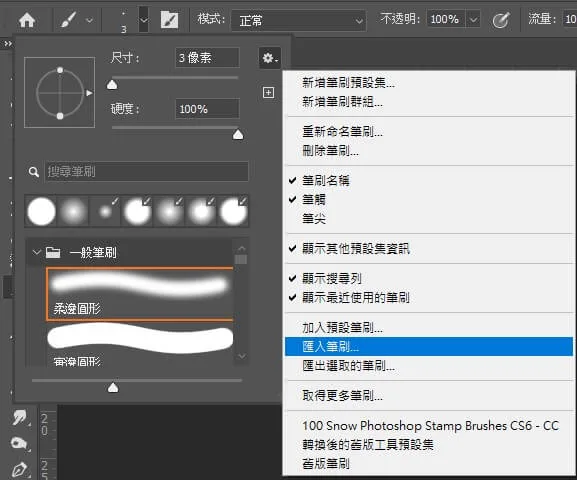The width and height of the screenshot is (577, 480).
Task: Choose 取得更多筆刷 menu item
Action: click(x=429, y=396)
